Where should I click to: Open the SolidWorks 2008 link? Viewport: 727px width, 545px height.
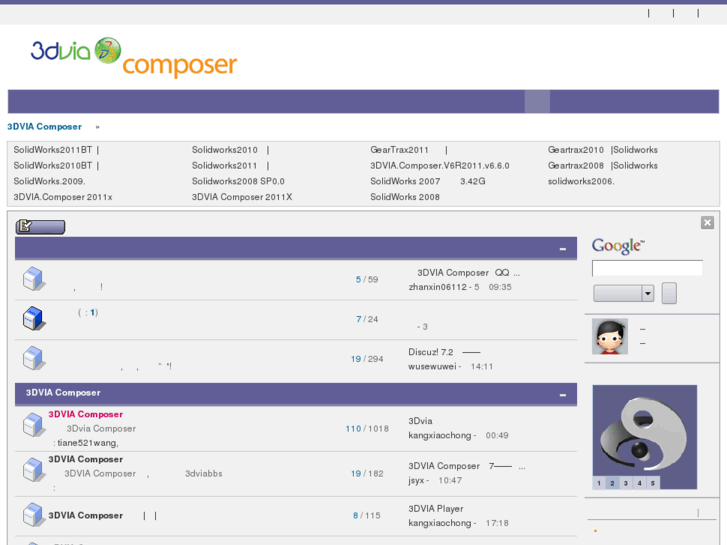coord(405,197)
